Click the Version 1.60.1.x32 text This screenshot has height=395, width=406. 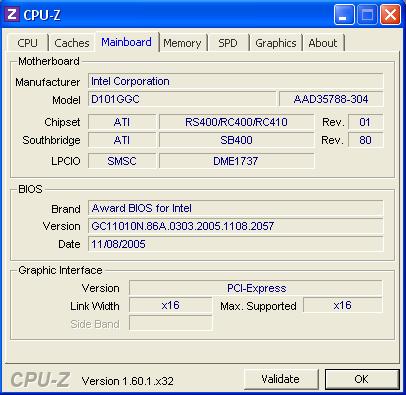click(x=128, y=381)
